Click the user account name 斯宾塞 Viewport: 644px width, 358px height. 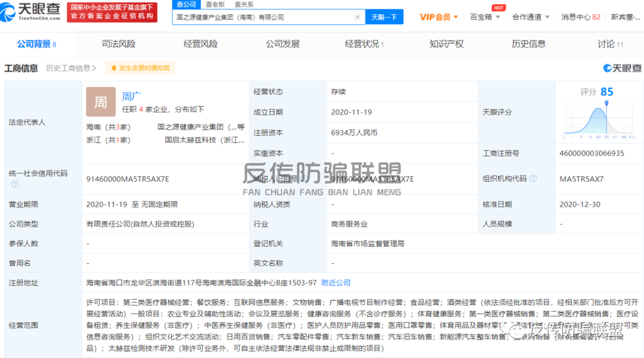(x=625, y=17)
